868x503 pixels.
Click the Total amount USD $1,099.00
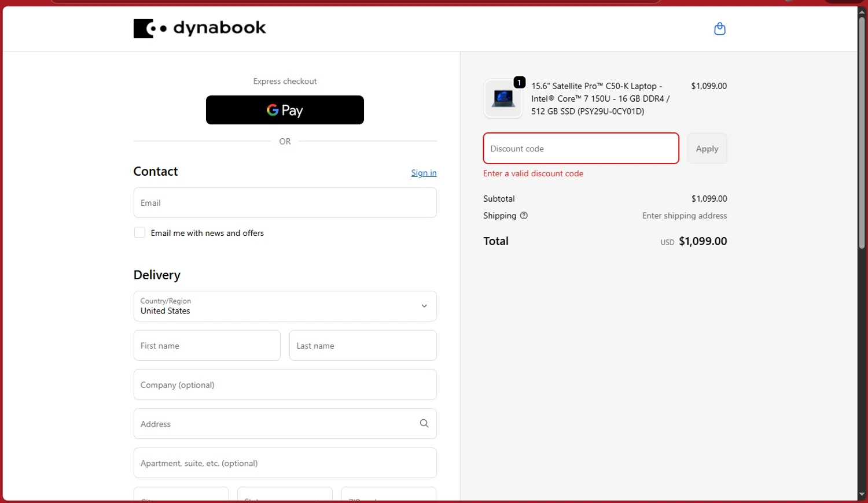coord(694,241)
